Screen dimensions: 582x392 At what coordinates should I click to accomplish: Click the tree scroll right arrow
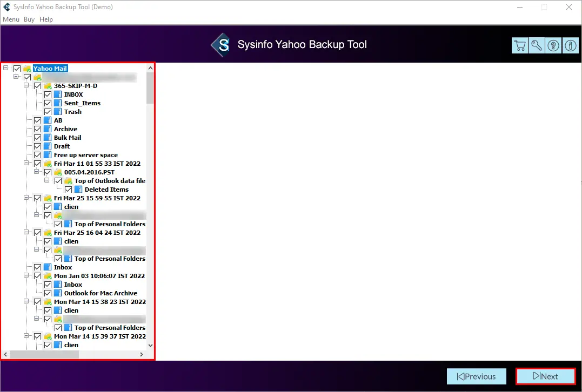click(x=142, y=355)
